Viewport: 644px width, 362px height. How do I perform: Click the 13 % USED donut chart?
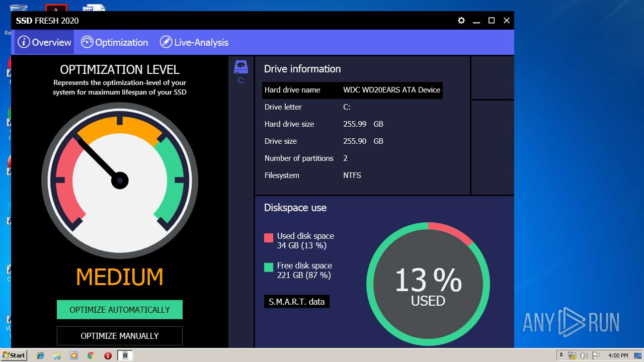428,284
